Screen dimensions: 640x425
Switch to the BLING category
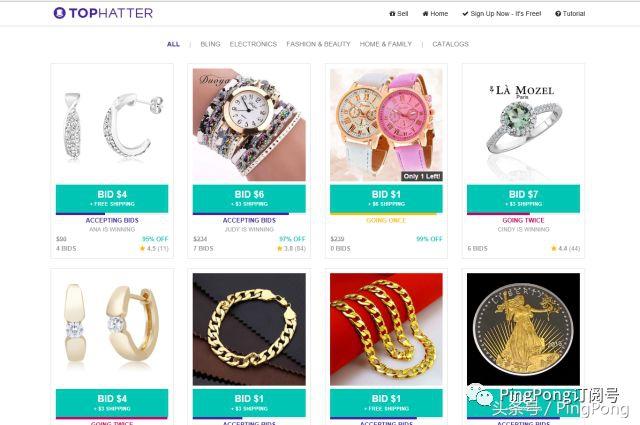click(210, 44)
